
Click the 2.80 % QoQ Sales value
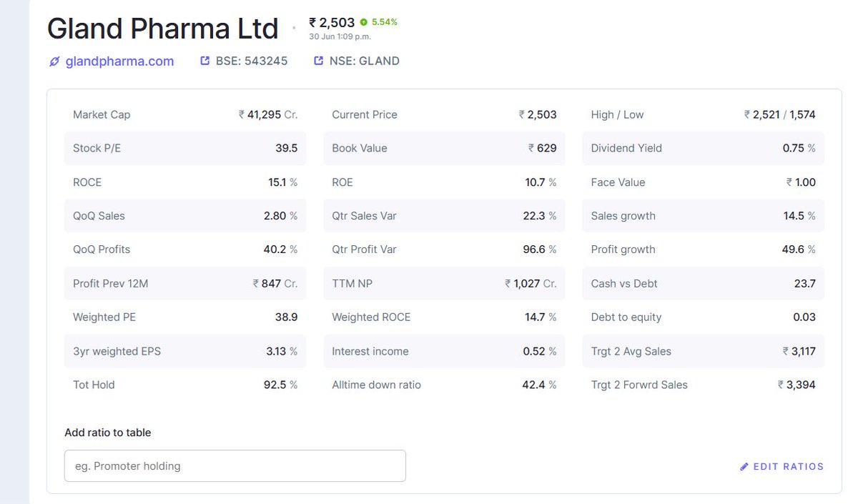click(280, 216)
